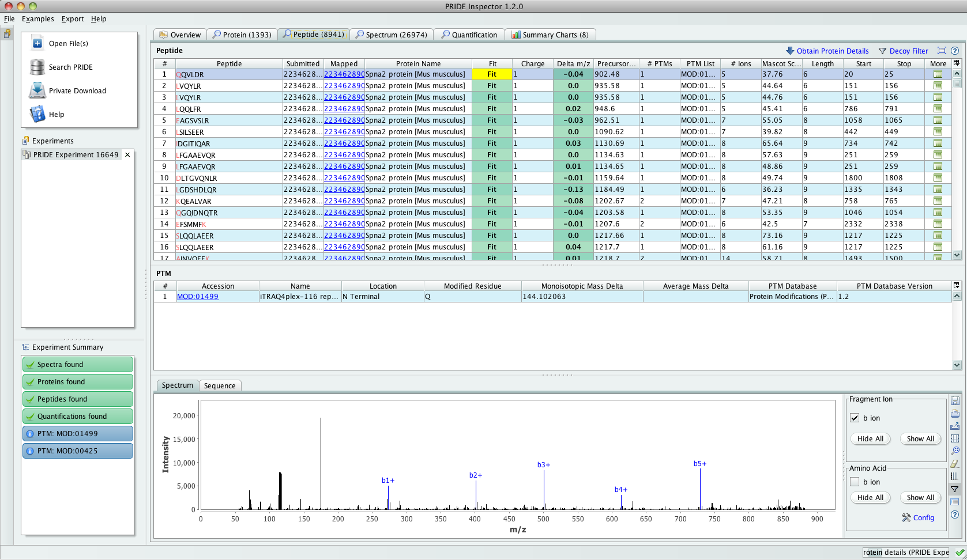The image size is (967, 560).
Task: Open the More details icon for the IDGITIQAR row
Action: 938,143
